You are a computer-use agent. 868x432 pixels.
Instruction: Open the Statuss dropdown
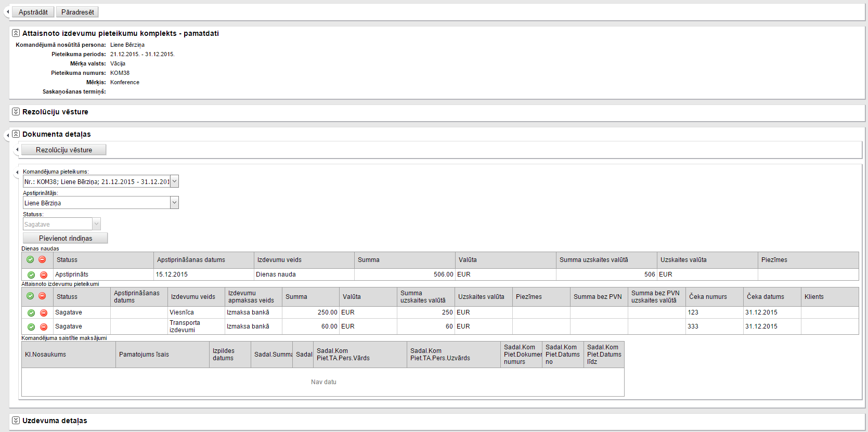click(96, 224)
